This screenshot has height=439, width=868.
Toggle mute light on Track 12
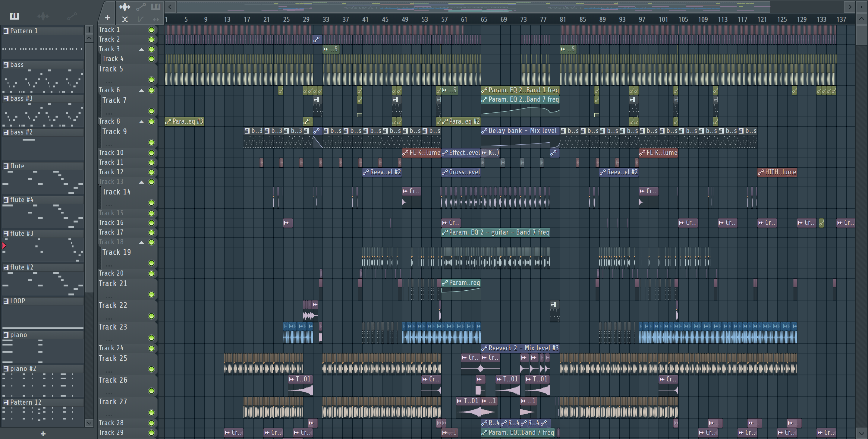[152, 172]
